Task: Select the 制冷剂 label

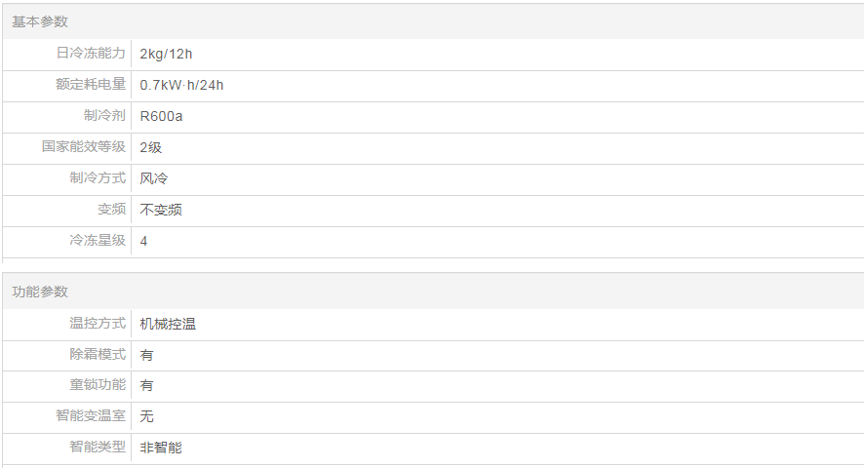Action: tap(104, 116)
